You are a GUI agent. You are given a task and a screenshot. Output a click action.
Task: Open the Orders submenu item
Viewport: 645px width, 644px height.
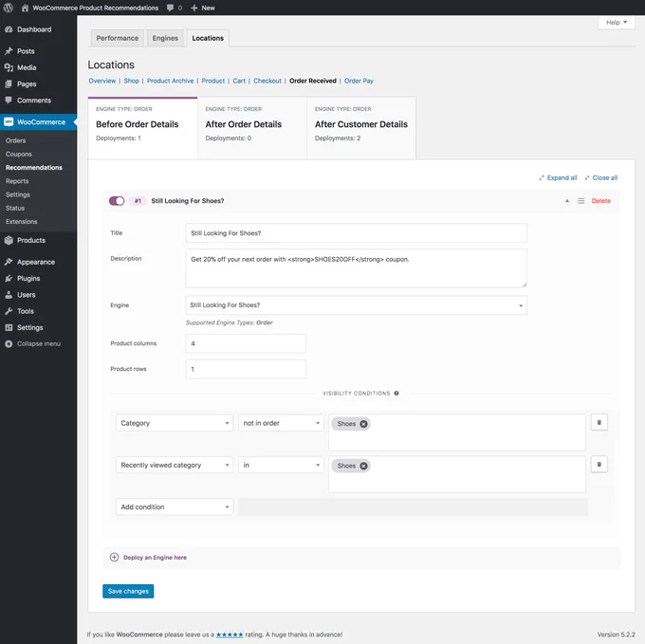pos(15,140)
